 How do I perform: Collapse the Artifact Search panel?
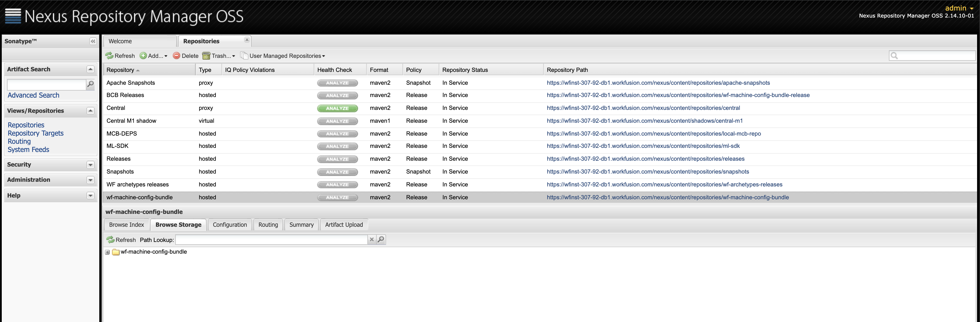(x=90, y=69)
